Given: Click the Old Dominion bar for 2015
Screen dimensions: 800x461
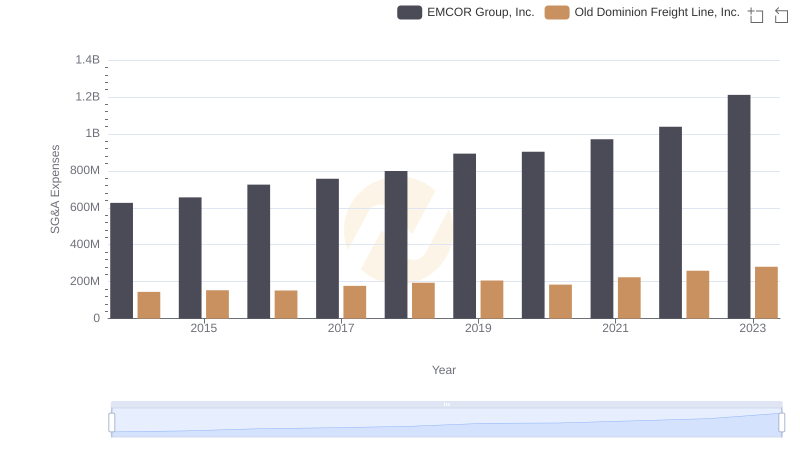Looking at the screenshot, I should coord(217,304).
